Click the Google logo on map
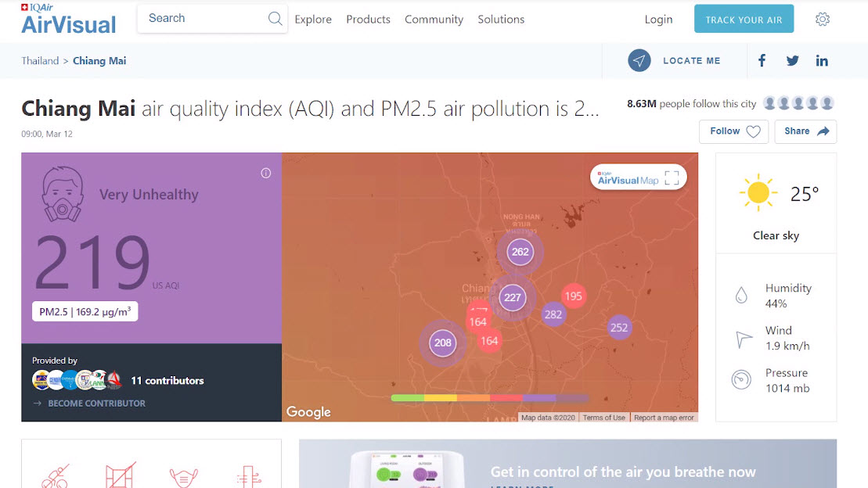Image resolution: width=868 pixels, height=488 pixels. click(x=308, y=412)
